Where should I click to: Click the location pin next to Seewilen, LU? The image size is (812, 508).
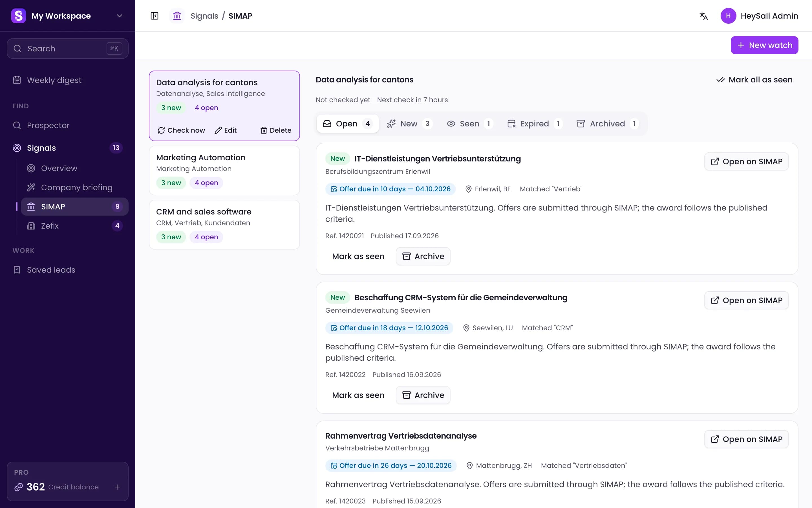pyautogui.click(x=466, y=328)
